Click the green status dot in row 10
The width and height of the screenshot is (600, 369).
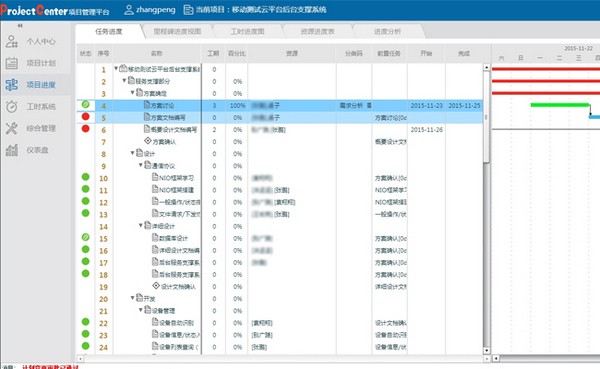coord(86,177)
